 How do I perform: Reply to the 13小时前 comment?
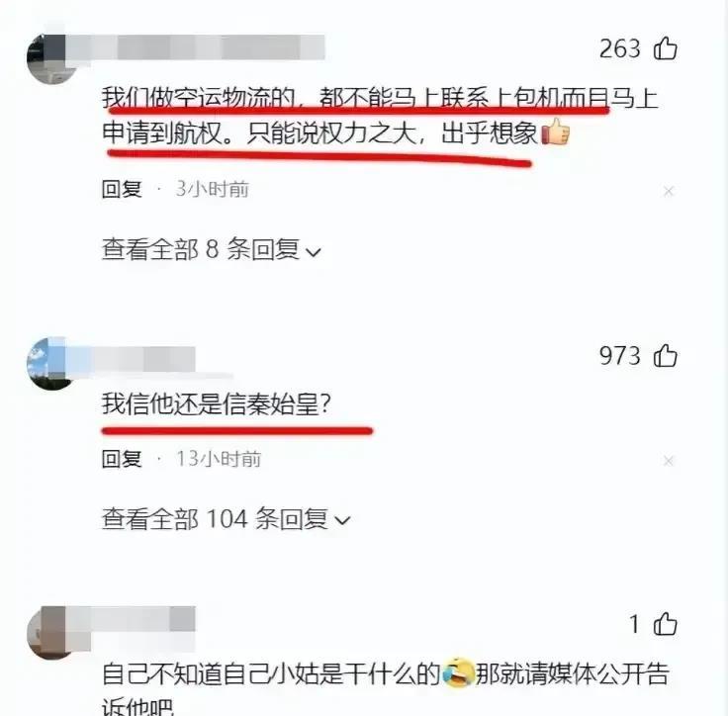122,459
